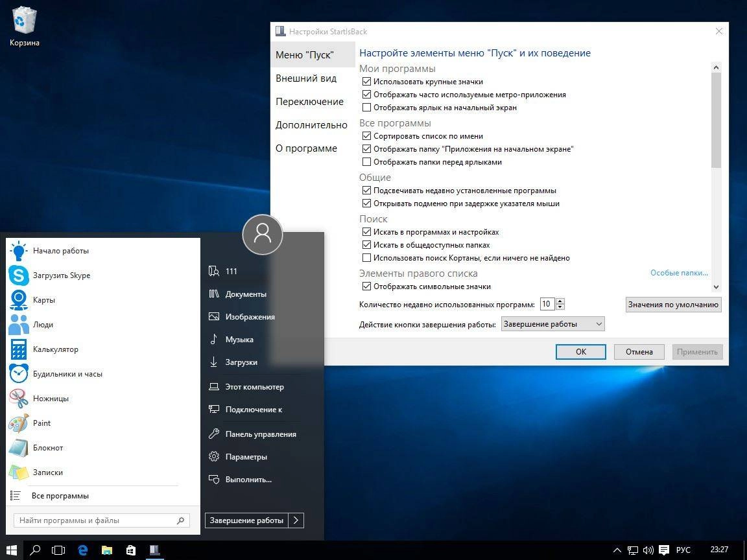Viewport: 747px width, 560px height.
Task: Decrease recent programs count spinner
Action: 560,307
